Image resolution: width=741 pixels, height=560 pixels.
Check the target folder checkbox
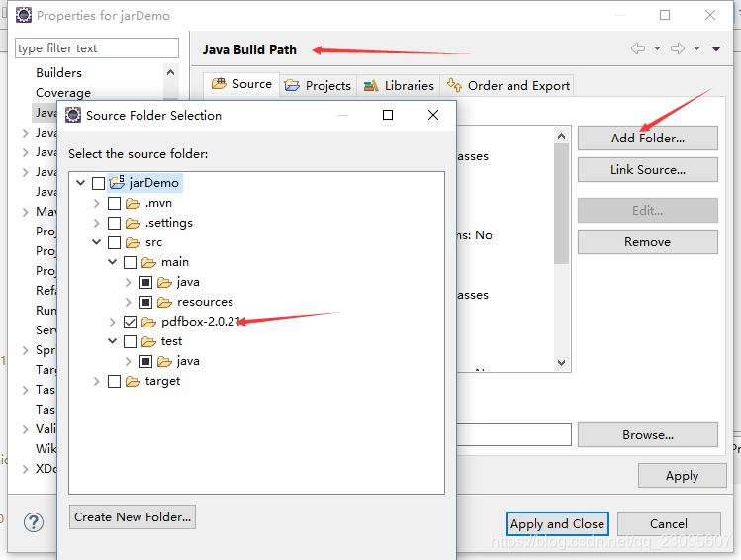pos(115,381)
